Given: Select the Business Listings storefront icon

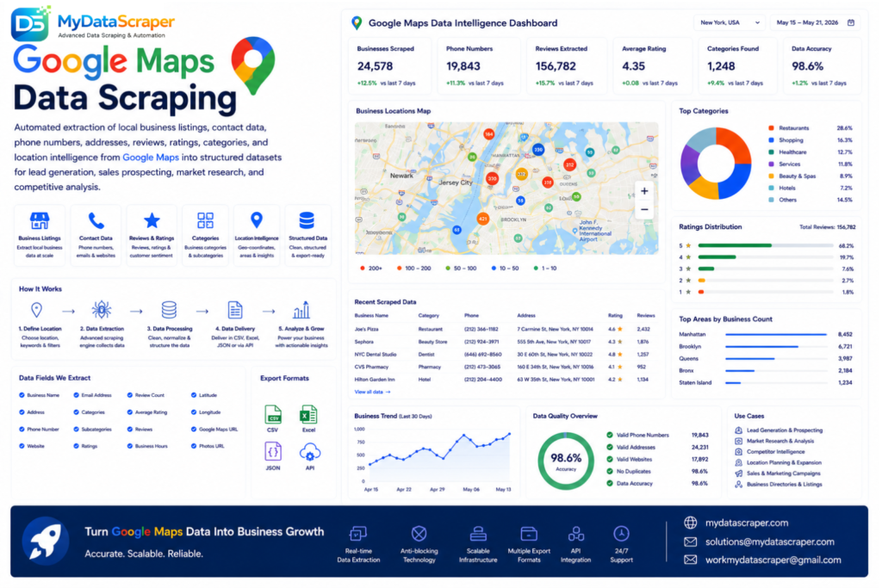Looking at the screenshot, I should click(x=40, y=220).
